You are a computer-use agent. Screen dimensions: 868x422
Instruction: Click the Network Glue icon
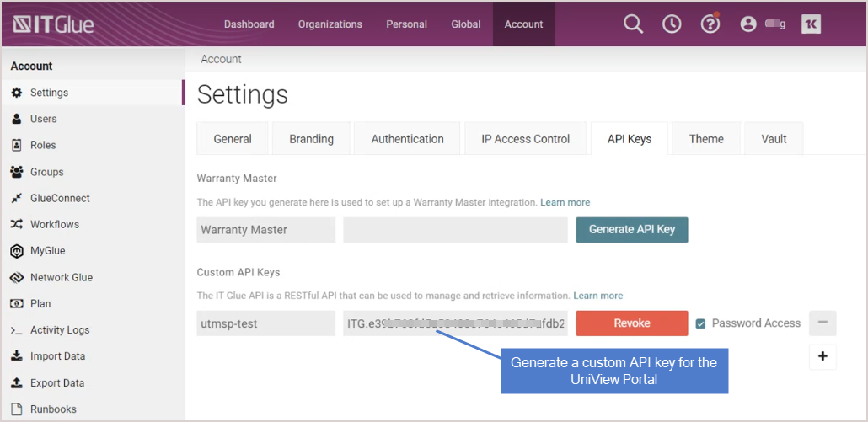[x=17, y=278]
